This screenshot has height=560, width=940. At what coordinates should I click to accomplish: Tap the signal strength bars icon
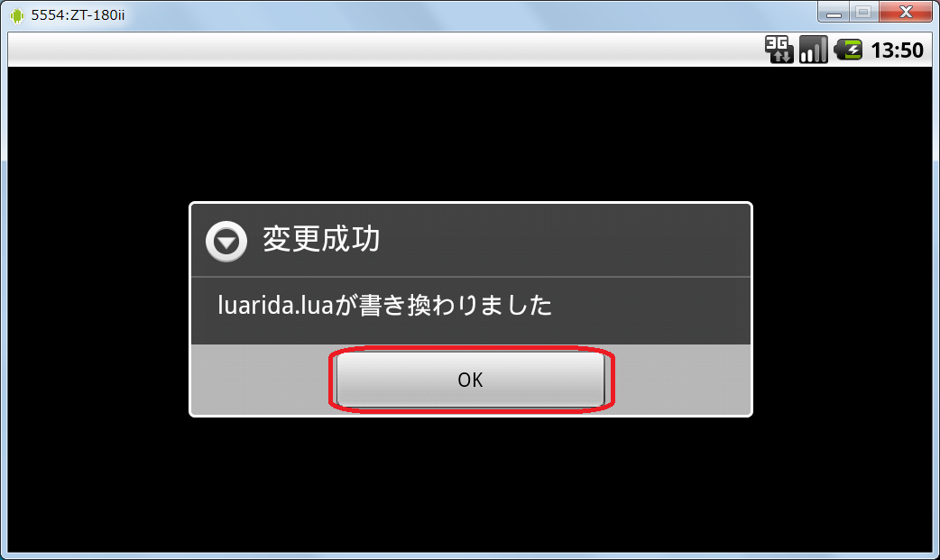814,50
